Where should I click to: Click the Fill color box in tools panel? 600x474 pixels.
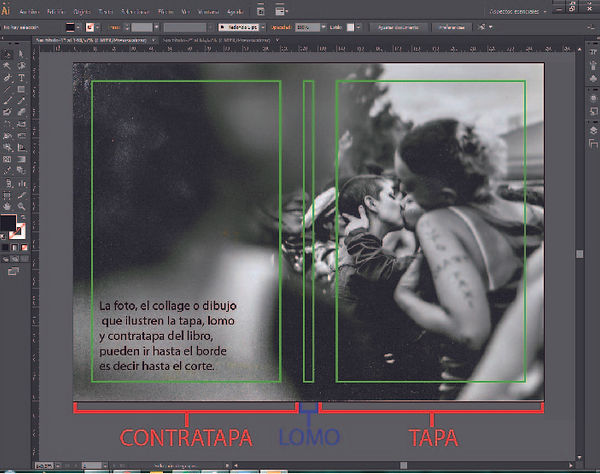click(x=8, y=223)
